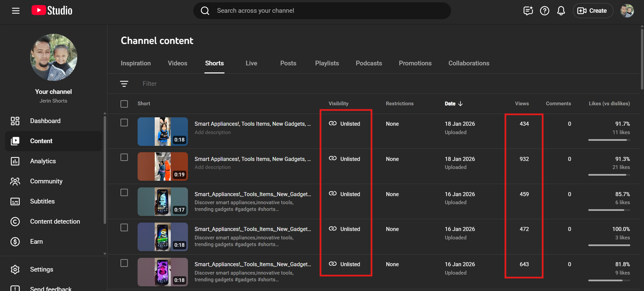644x291 pixels.
Task: Select the checkbox for the 434-views Short
Action: coord(124,123)
